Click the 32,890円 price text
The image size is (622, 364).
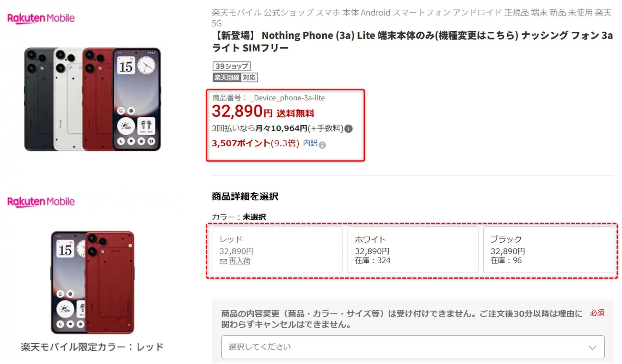(242, 112)
